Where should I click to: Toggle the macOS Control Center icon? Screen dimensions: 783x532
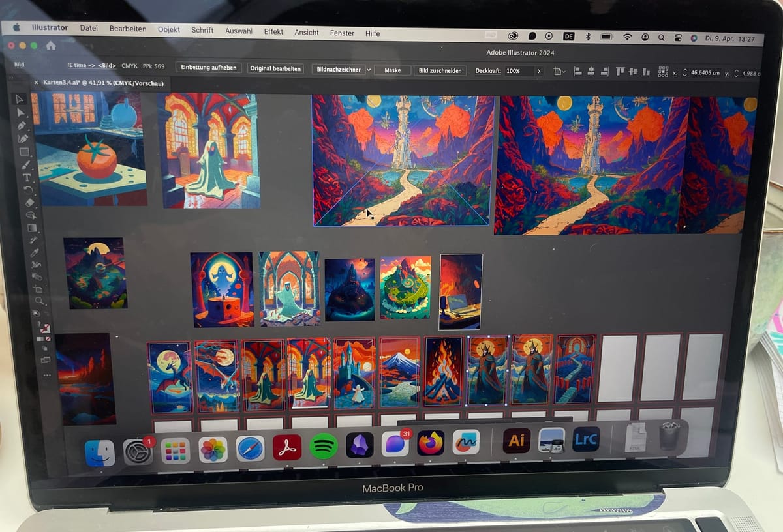(x=677, y=38)
